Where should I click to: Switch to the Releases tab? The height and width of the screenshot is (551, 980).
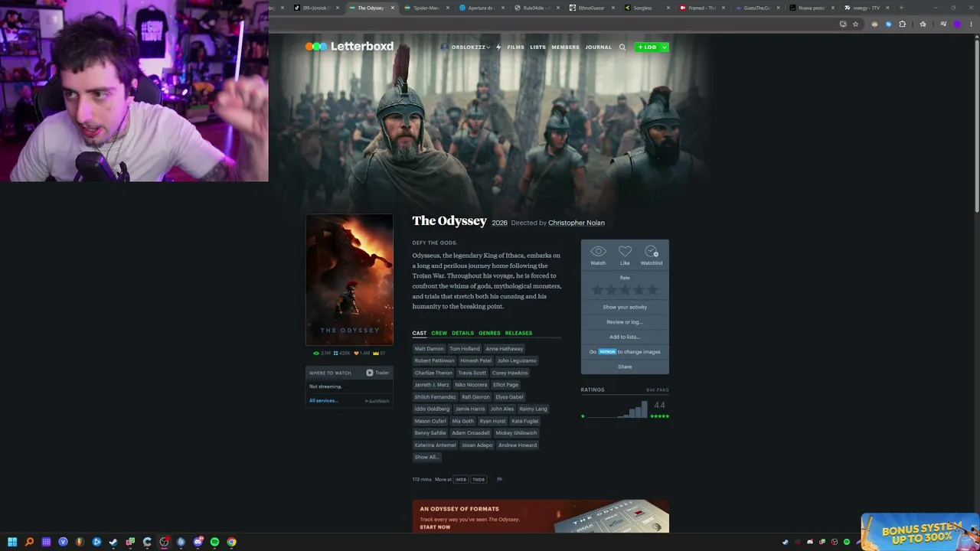(518, 333)
